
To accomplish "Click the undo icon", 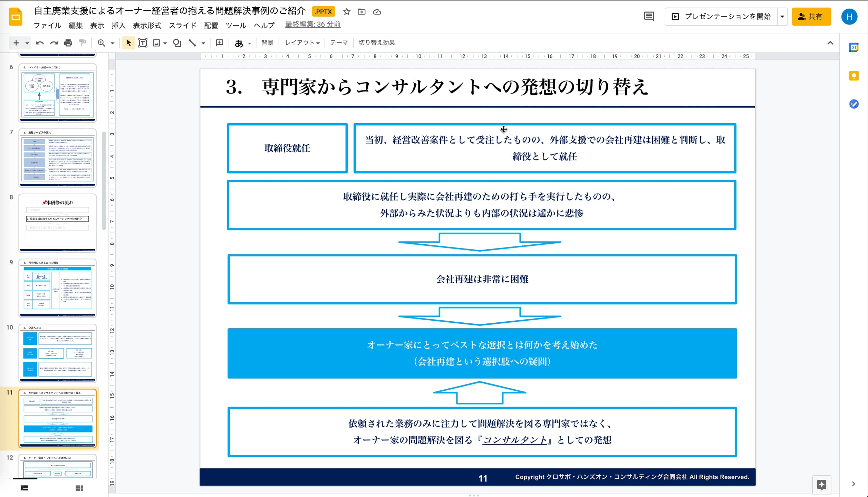I will click(39, 43).
